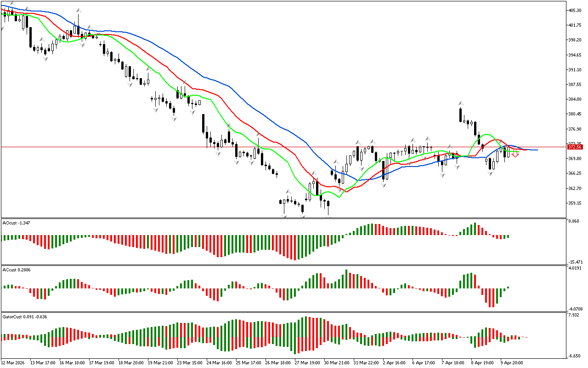Click the 12 Mar 2026 date label
Image resolution: width=588 pixels, height=368 pixels.
(x=14, y=363)
